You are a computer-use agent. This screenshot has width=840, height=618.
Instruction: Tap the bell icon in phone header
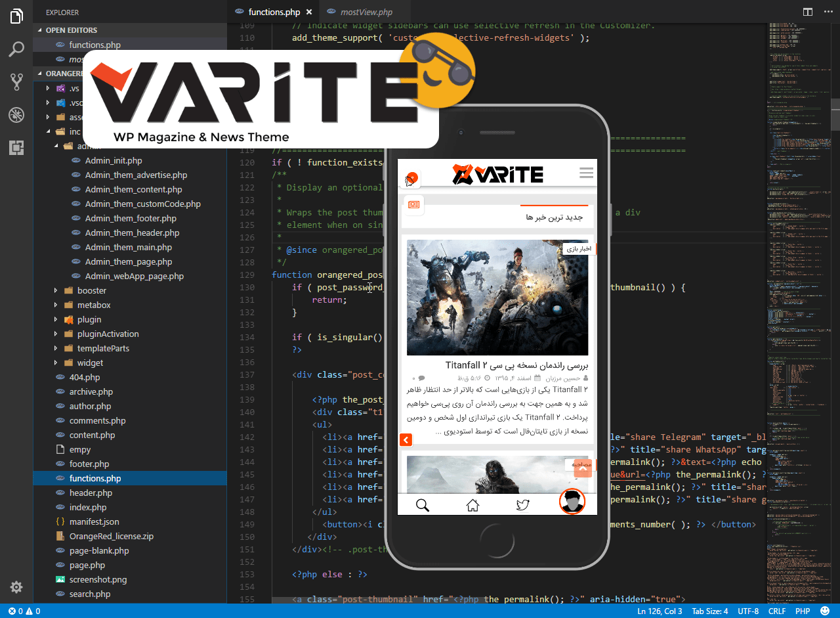(x=410, y=179)
